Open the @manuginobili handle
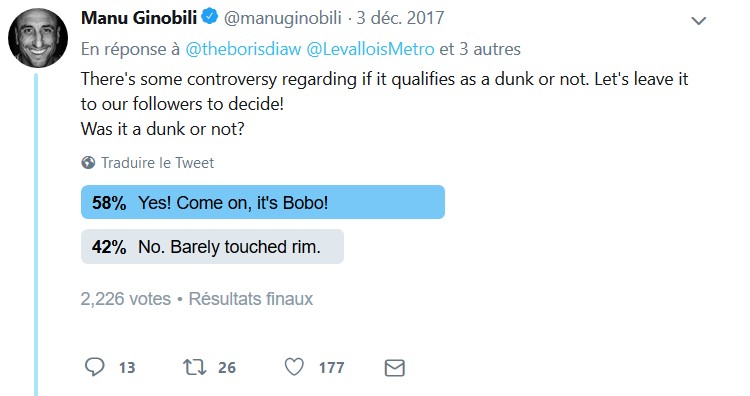The image size is (750, 396). [283, 18]
